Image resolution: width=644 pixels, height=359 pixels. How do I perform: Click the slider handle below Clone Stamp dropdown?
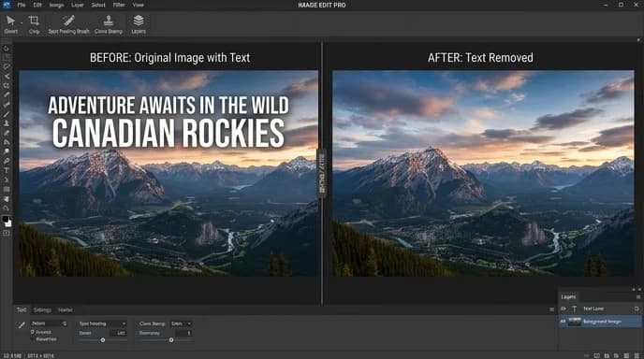coord(171,340)
